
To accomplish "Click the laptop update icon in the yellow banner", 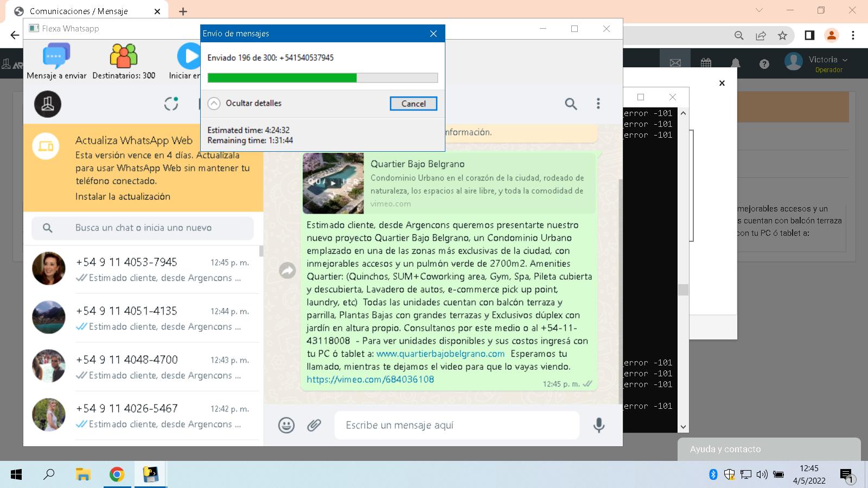I will pos(46,146).
